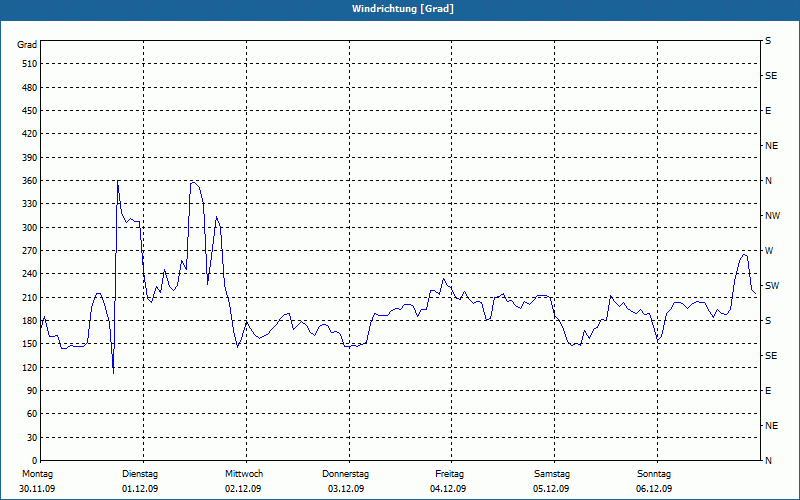Select the 60 degree axis value

[32, 413]
